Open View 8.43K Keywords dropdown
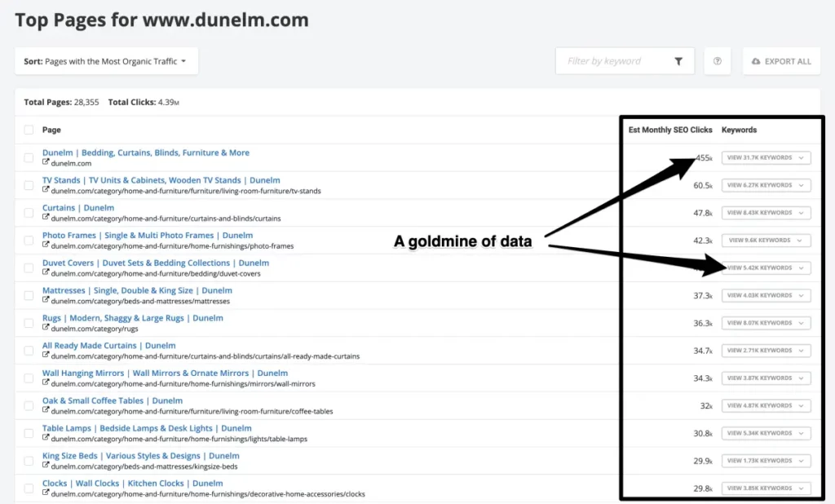This screenshot has height=504, width=835. [x=766, y=213]
